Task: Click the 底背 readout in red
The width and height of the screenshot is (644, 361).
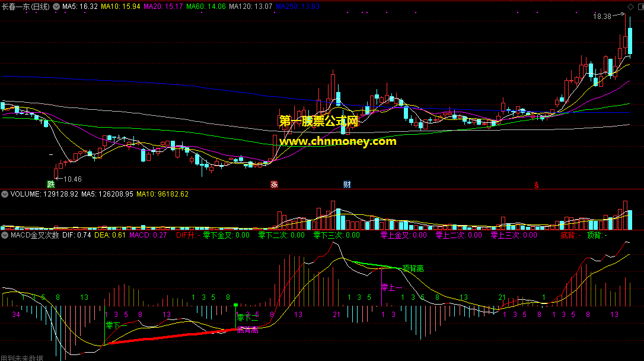Action: [571, 235]
